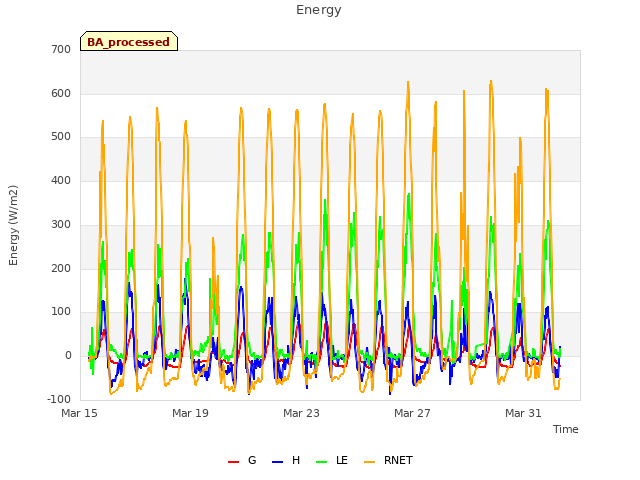Screen dimensions: 640x480
Task: Click the 300 y-axis tick label
Action: (x=61, y=224)
